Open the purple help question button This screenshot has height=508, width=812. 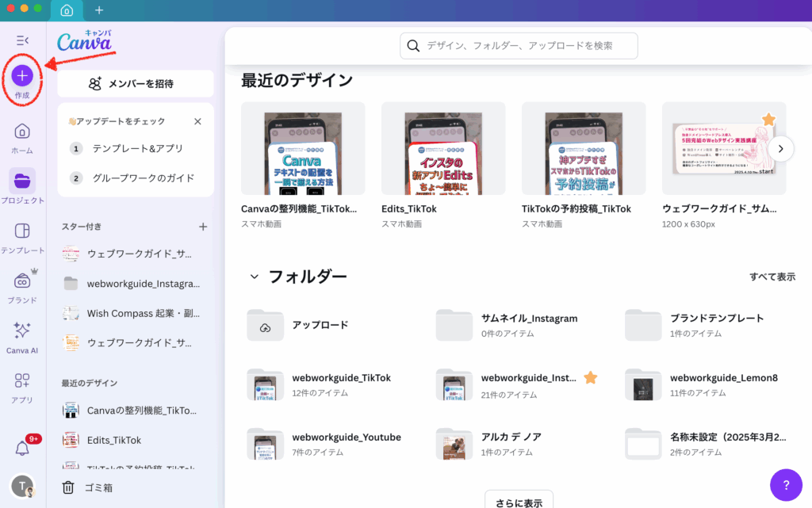pyautogui.click(x=786, y=485)
